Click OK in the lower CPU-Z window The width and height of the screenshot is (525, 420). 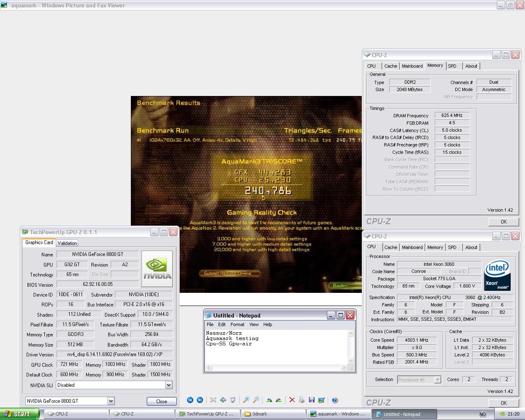coord(504,403)
